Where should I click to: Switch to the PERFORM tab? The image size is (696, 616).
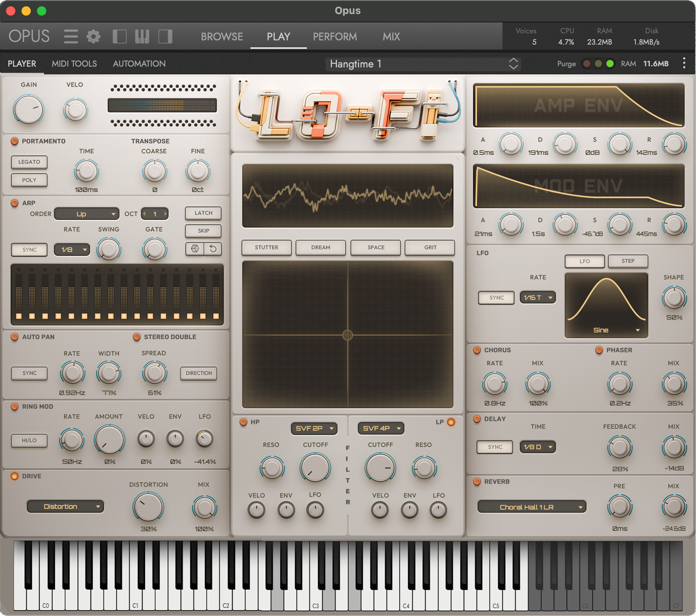click(334, 36)
